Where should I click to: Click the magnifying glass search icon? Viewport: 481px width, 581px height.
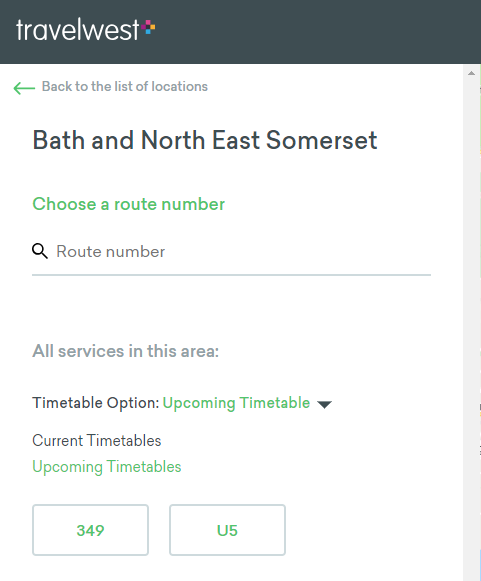(x=40, y=251)
